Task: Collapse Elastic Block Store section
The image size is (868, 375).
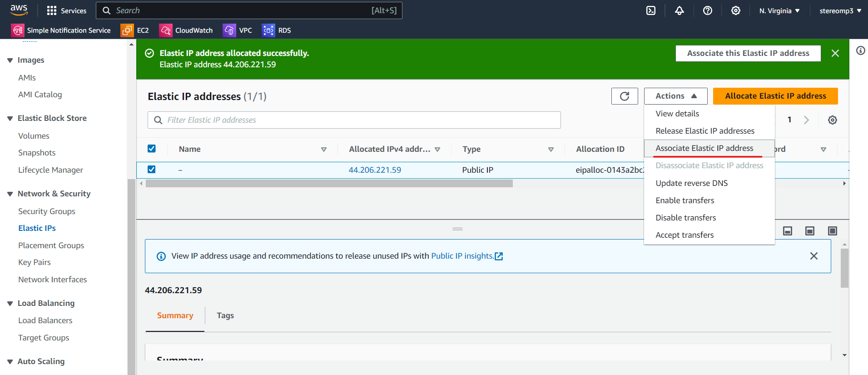Action: tap(10, 119)
